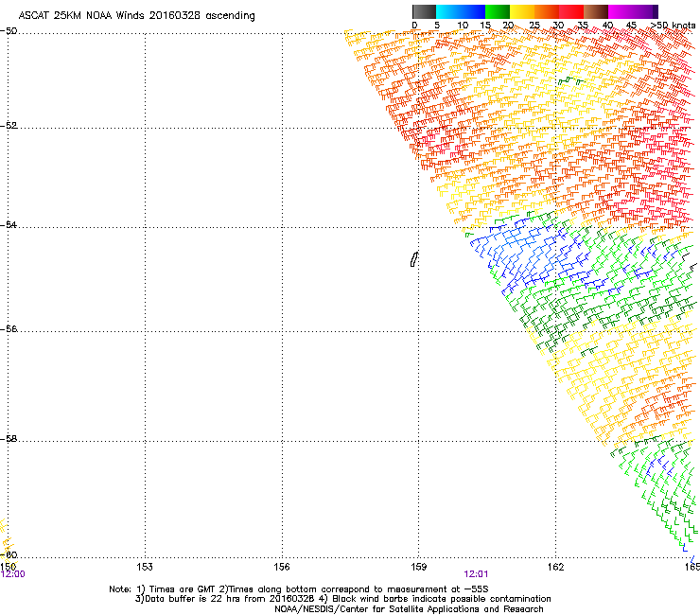Screen dimensions: 700x615
Task: Click the ">50 knots" legend label
Action: tap(674, 26)
